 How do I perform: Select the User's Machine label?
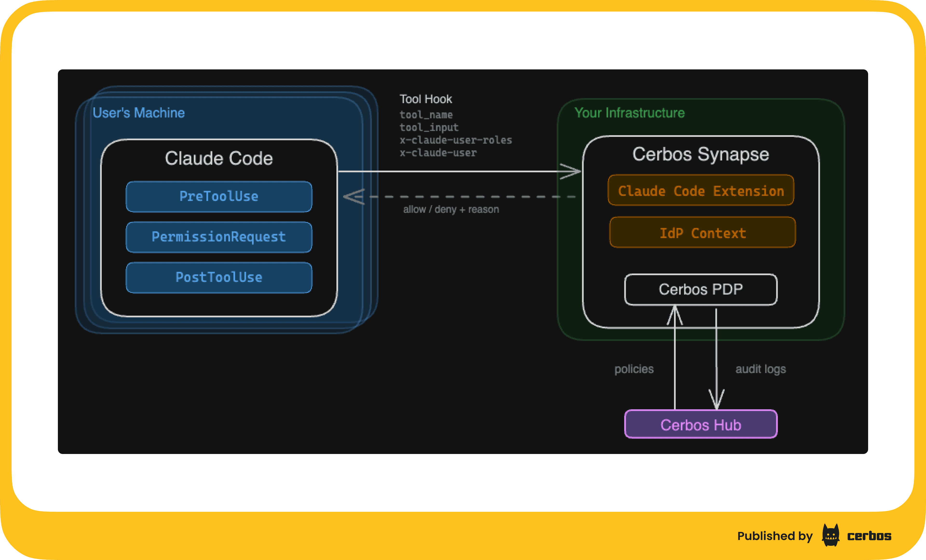[139, 113]
